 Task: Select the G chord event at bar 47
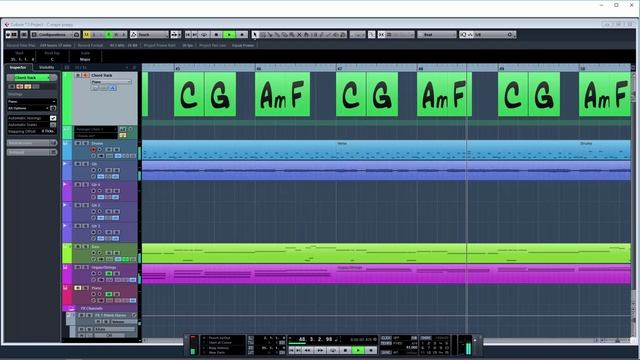[x=382, y=94]
